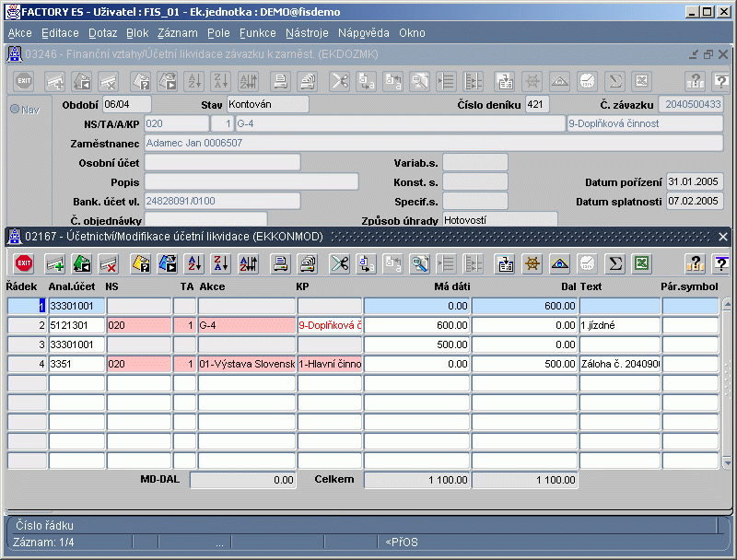737x560 pixels.
Task: Open the Editace menu
Action: click(x=61, y=33)
